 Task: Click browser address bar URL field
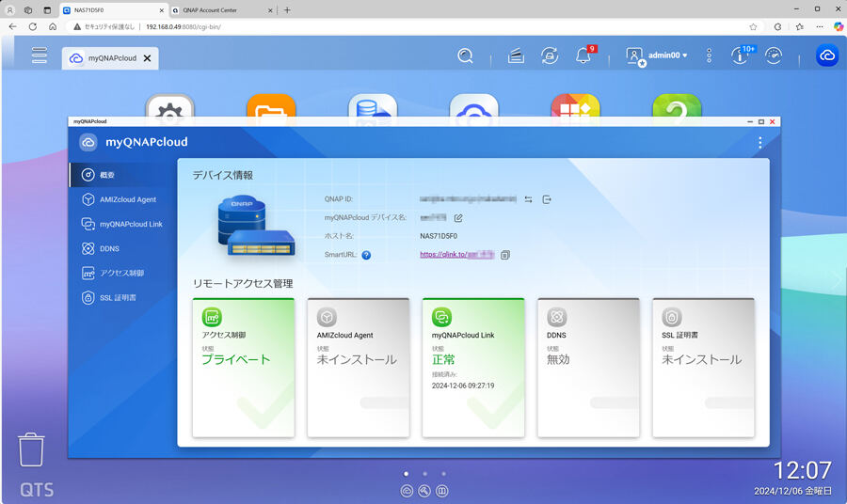(410, 26)
